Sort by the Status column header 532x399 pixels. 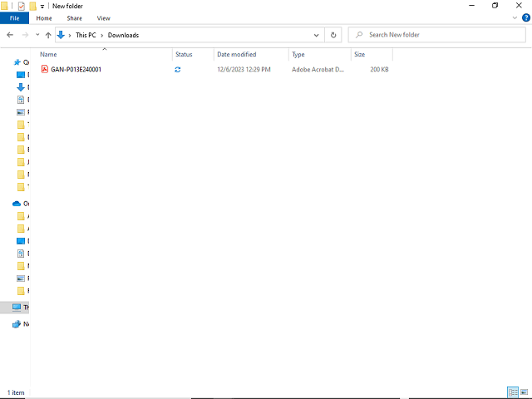184,54
